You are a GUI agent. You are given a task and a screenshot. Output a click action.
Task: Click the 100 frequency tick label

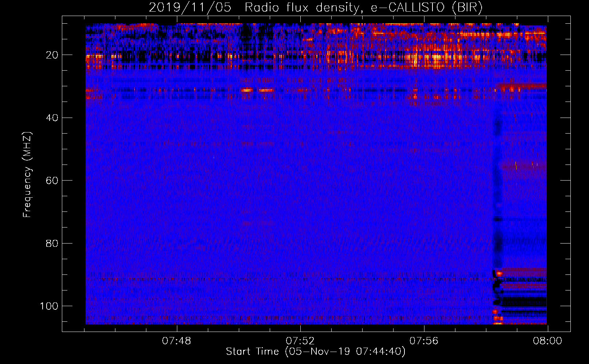[x=49, y=306]
